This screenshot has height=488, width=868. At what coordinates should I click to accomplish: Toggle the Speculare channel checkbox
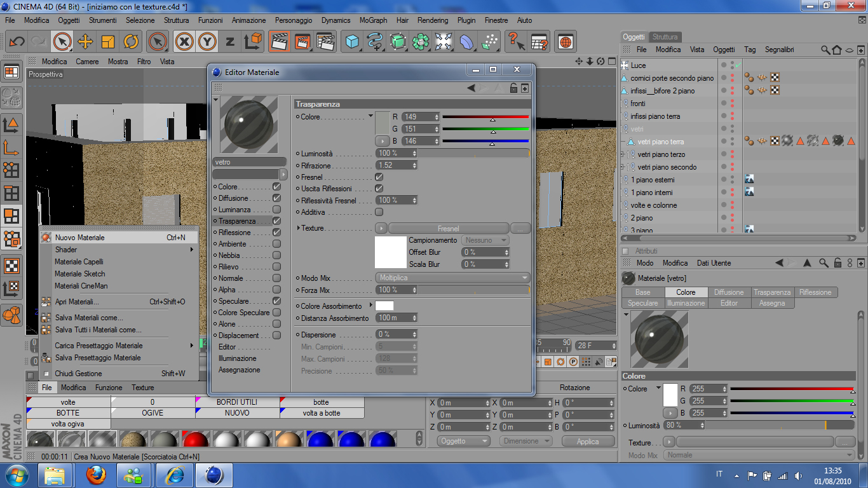pyautogui.click(x=276, y=301)
